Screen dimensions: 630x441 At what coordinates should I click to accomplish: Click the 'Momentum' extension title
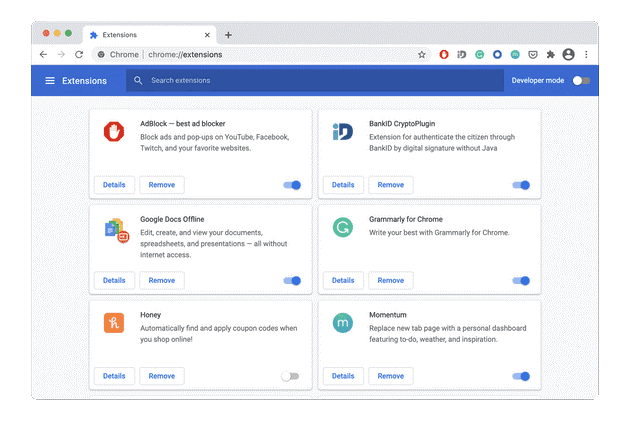click(x=388, y=315)
